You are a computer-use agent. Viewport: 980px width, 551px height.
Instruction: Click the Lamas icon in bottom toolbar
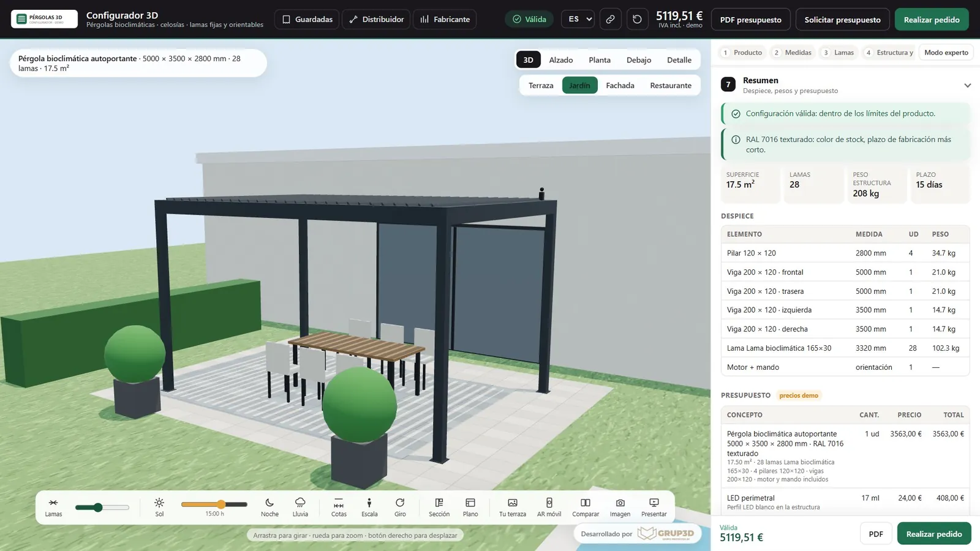click(53, 507)
